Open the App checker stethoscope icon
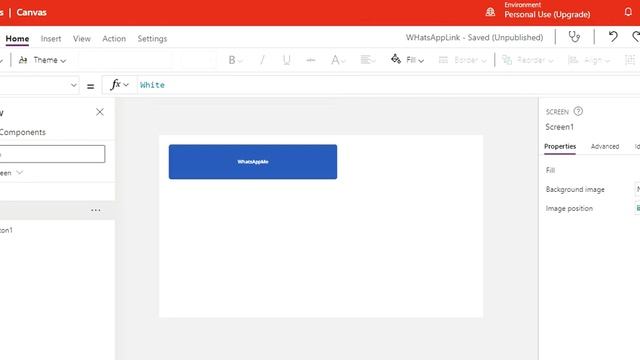The width and height of the screenshot is (640, 360). point(574,37)
